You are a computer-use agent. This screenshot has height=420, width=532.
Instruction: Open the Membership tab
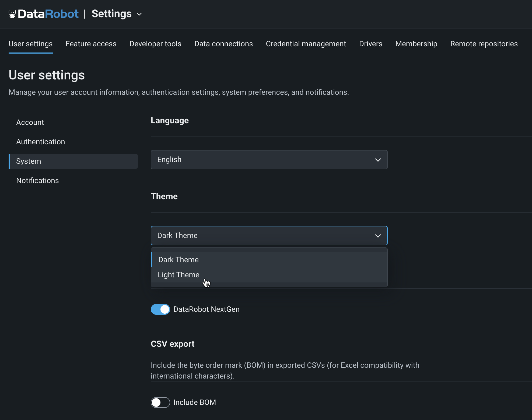click(416, 44)
